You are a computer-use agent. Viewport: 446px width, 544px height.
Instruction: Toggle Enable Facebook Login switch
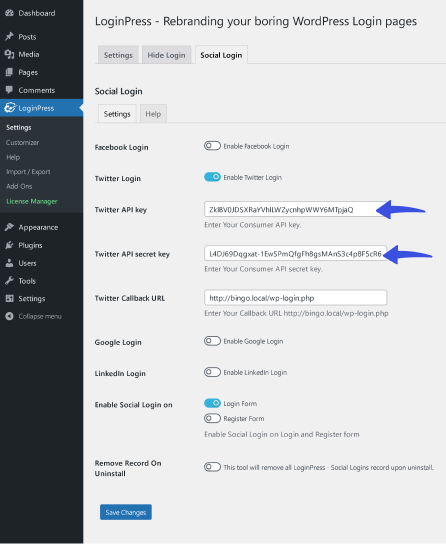[x=212, y=146]
